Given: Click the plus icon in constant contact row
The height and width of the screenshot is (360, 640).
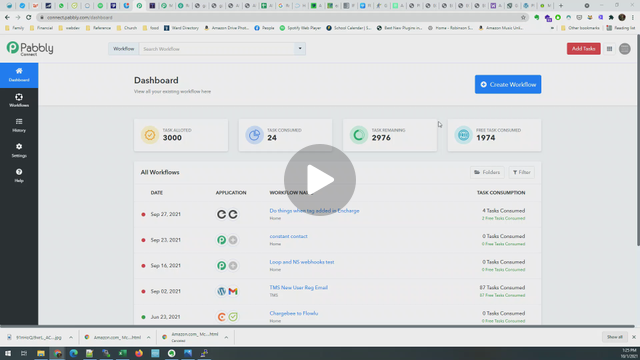Looking at the screenshot, I should click(x=233, y=240).
